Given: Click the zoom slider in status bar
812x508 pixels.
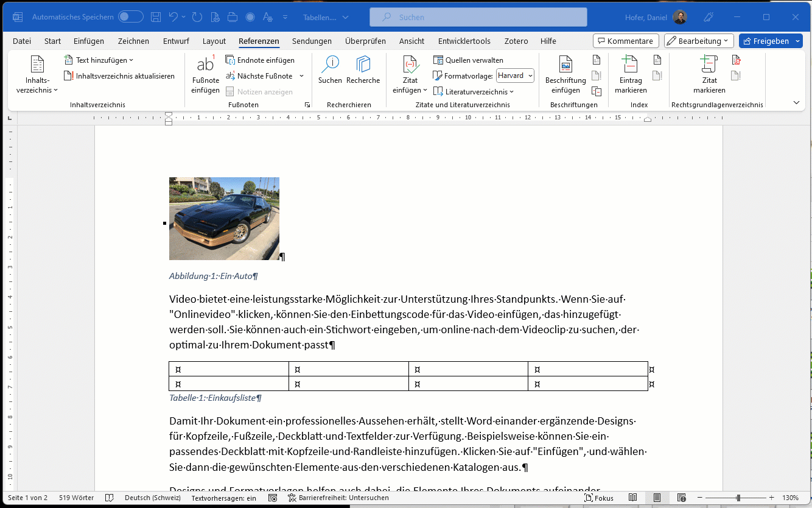Looking at the screenshot, I should point(738,498).
